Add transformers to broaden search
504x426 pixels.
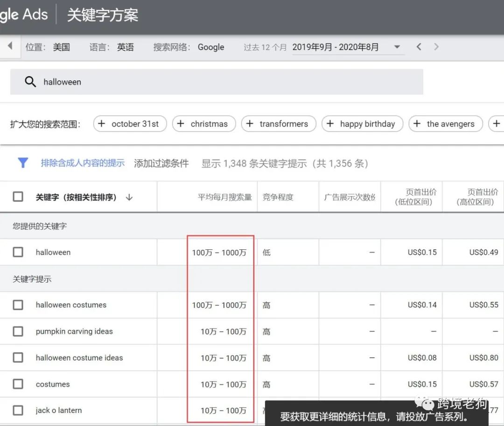(279, 124)
